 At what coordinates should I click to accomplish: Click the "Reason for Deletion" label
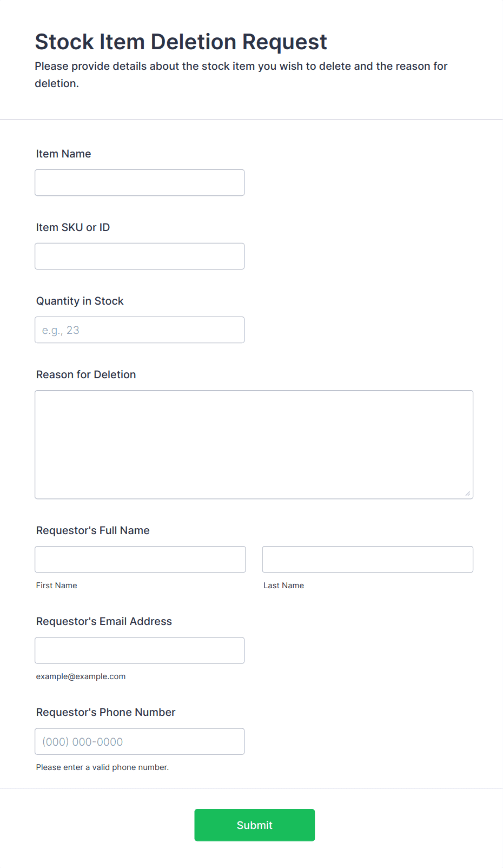click(x=86, y=374)
